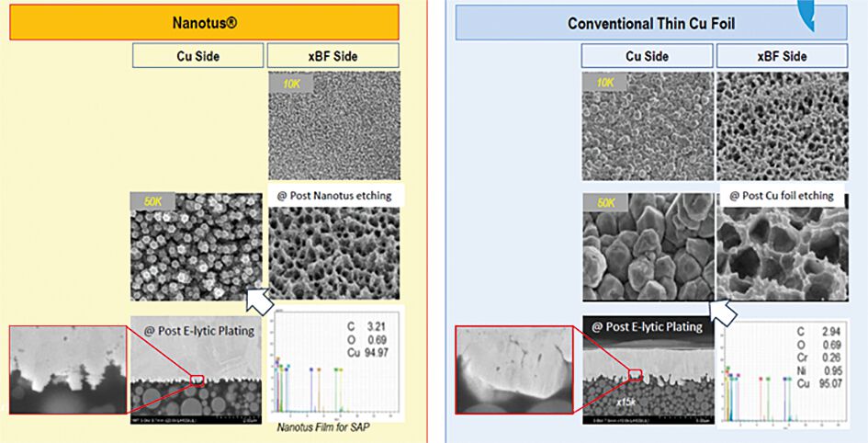The image size is (868, 443).
Task: Open the Conventional 10K Cu side SEM image
Action: pos(646,126)
